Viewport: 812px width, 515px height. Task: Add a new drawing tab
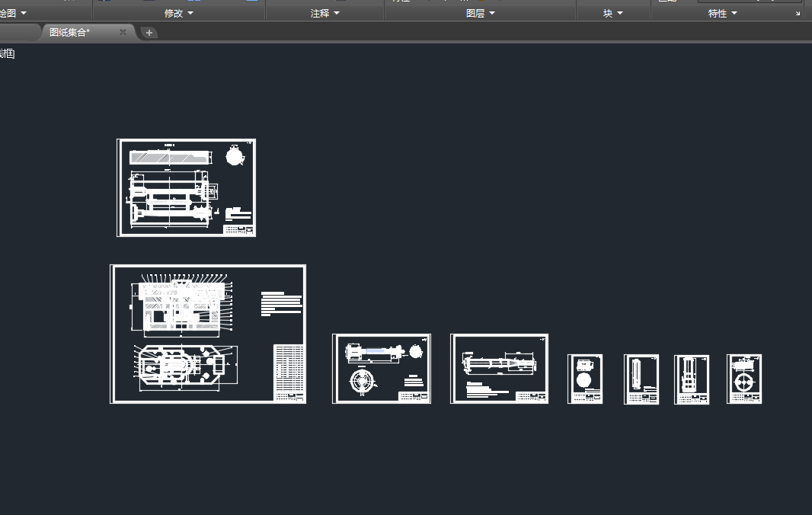coord(149,33)
